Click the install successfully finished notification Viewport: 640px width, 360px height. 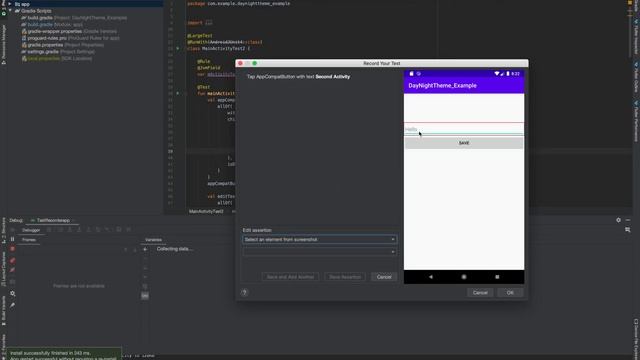(64, 353)
